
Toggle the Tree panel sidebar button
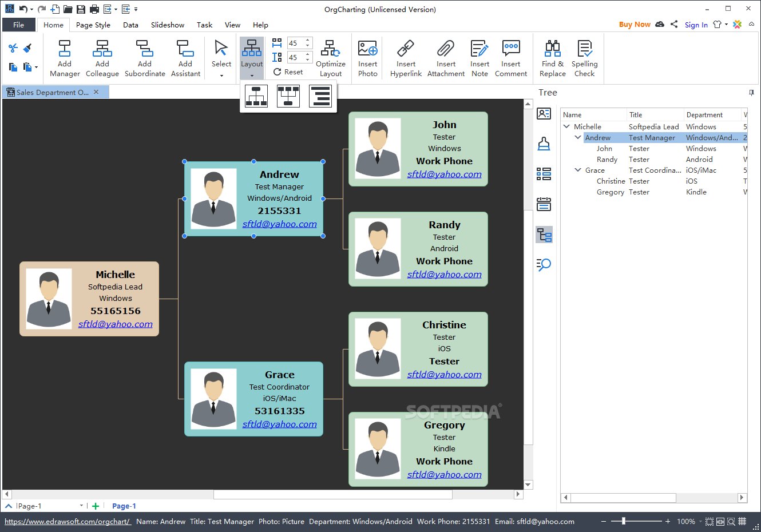pyautogui.click(x=544, y=235)
